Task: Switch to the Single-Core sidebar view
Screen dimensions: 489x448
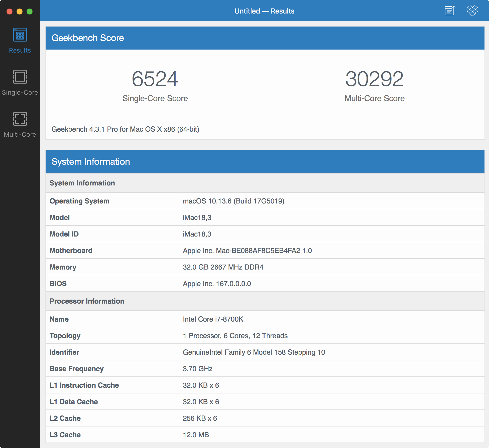Action: click(x=20, y=83)
